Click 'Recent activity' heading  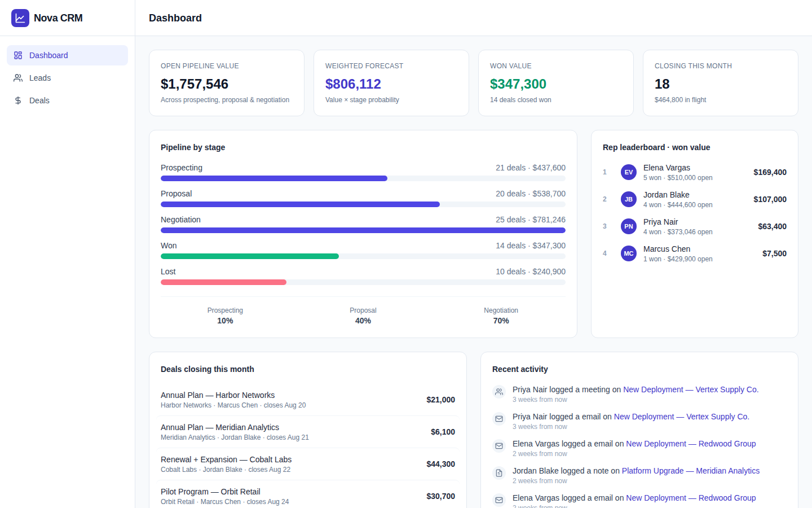pyautogui.click(x=520, y=369)
